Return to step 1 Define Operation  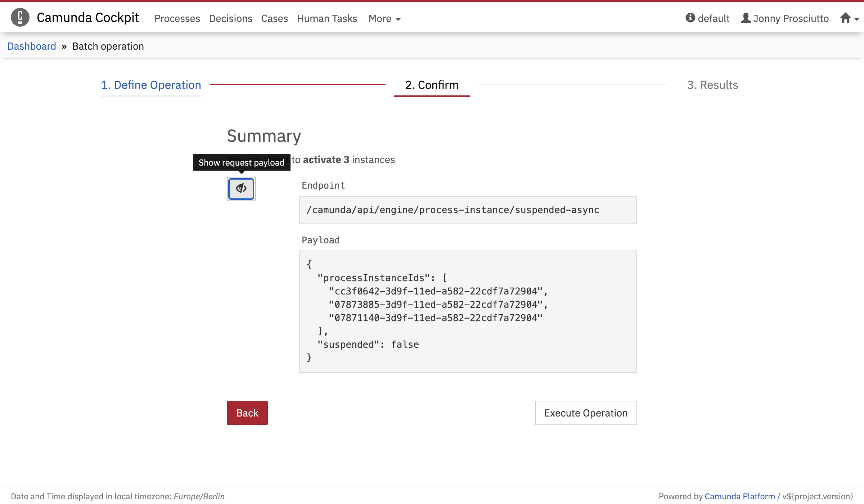click(151, 85)
